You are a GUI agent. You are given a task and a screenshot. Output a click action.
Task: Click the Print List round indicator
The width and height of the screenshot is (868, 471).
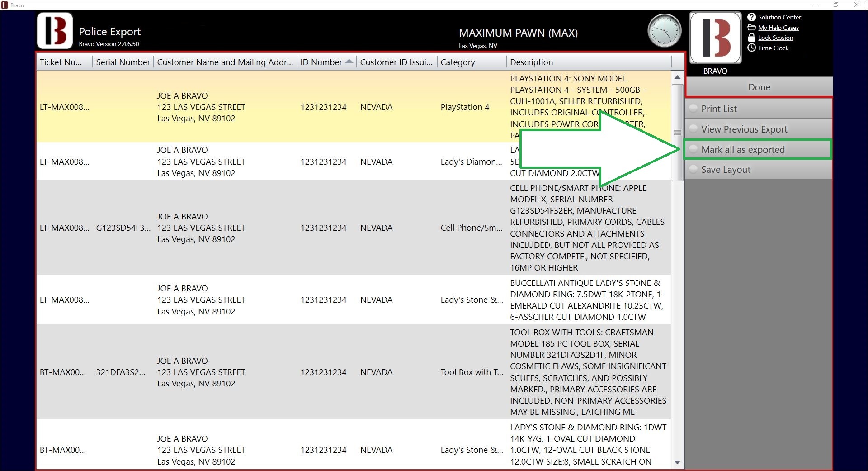point(693,109)
